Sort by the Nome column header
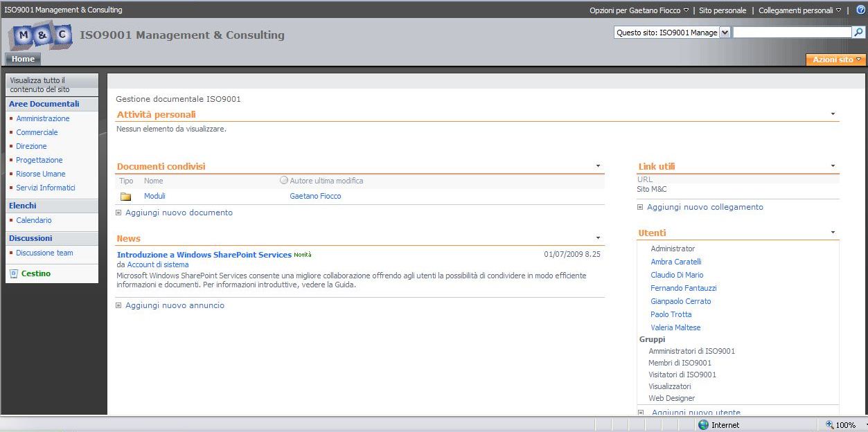Viewport: 868px width, 432px height. pyautogui.click(x=153, y=181)
